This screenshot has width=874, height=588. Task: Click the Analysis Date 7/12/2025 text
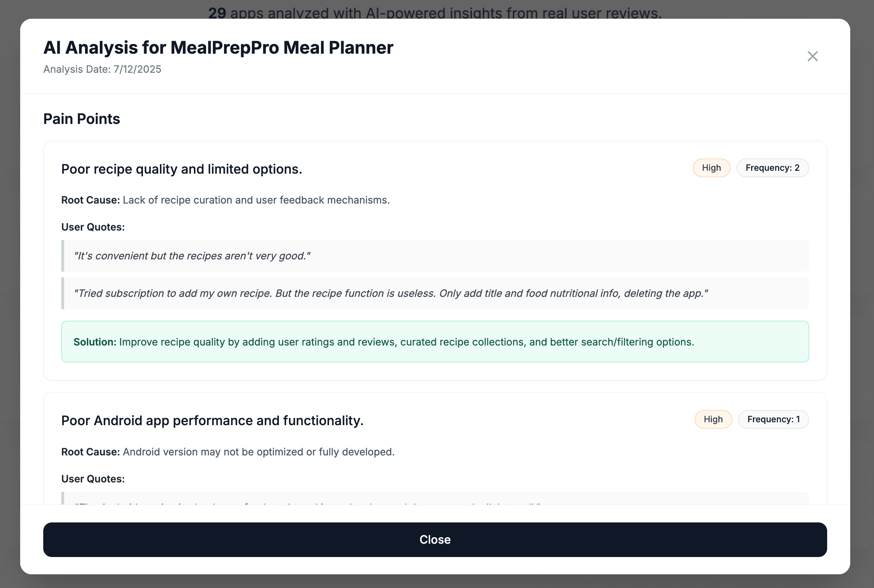pyautogui.click(x=102, y=70)
